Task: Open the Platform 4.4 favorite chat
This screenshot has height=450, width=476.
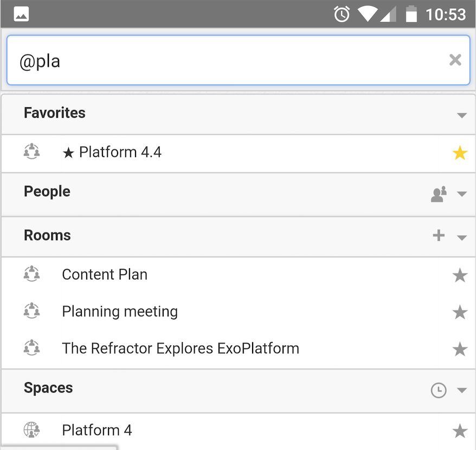Action: pyautogui.click(x=238, y=153)
